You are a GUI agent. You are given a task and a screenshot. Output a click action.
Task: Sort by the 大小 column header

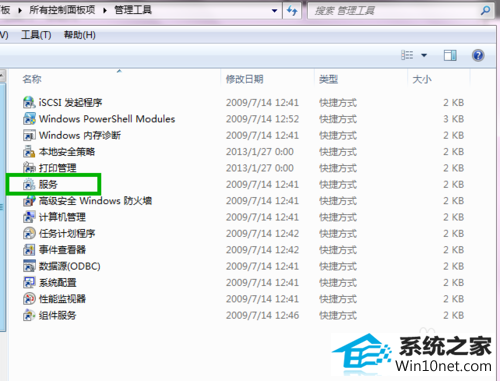pyautogui.click(x=422, y=79)
